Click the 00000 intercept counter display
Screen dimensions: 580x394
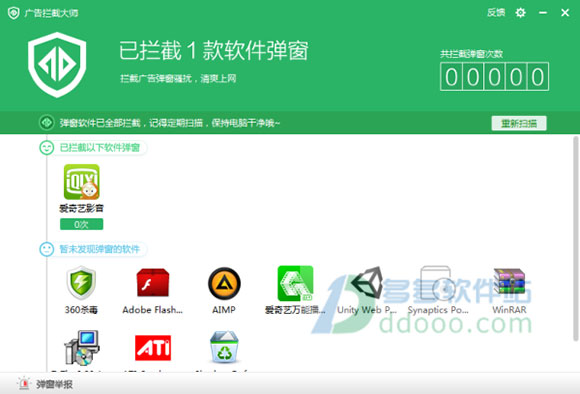coord(494,77)
